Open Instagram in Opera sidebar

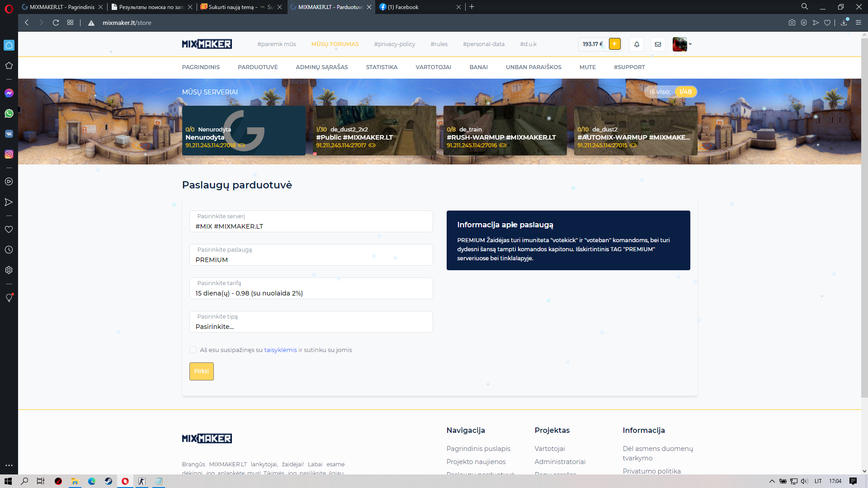[9, 154]
